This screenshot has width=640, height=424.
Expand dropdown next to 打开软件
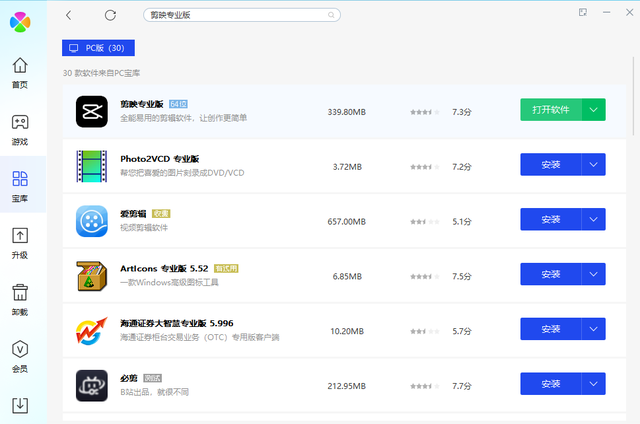593,109
